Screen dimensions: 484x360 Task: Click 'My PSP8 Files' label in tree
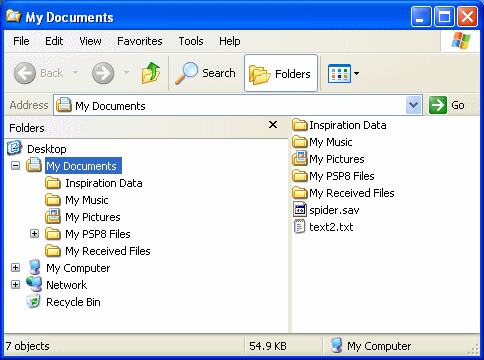pyautogui.click(x=98, y=234)
